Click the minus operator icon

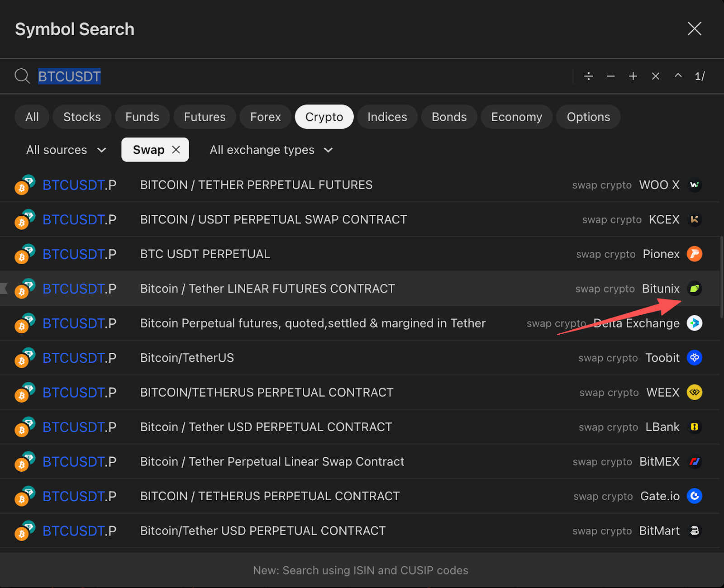coord(610,76)
